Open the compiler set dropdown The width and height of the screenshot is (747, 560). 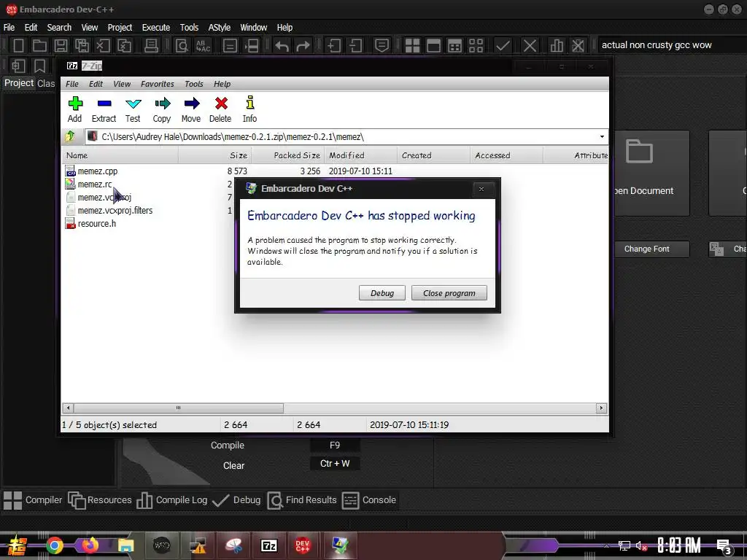point(671,45)
